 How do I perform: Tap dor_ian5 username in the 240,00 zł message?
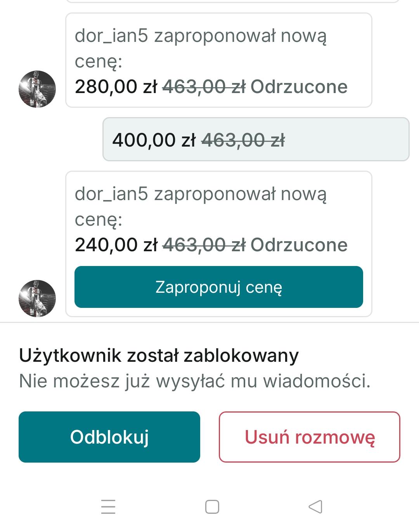[x=111, y=194]
